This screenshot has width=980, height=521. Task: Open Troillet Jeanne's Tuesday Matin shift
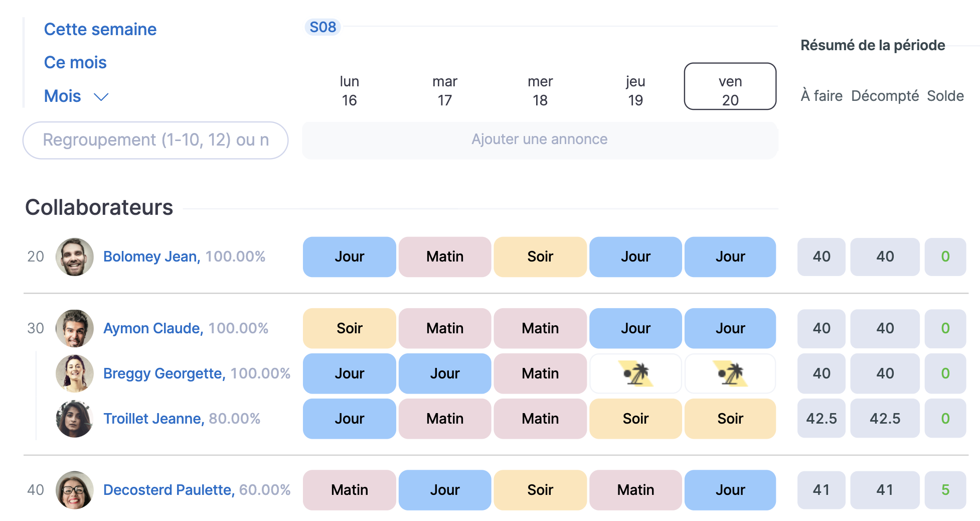[x=444, y=419]
